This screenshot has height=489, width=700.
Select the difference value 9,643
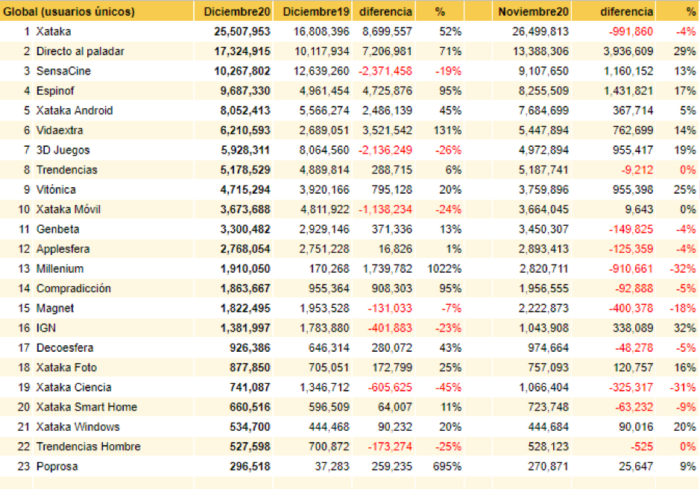(641, 209)
